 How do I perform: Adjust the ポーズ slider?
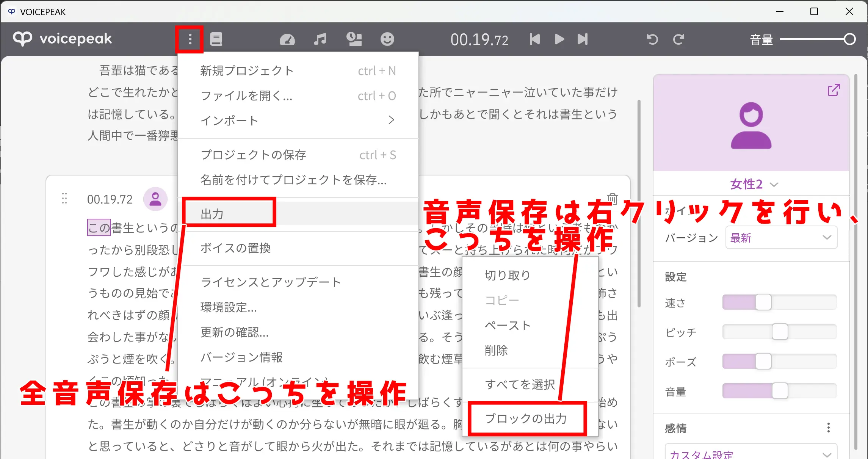tap(780, 362)
